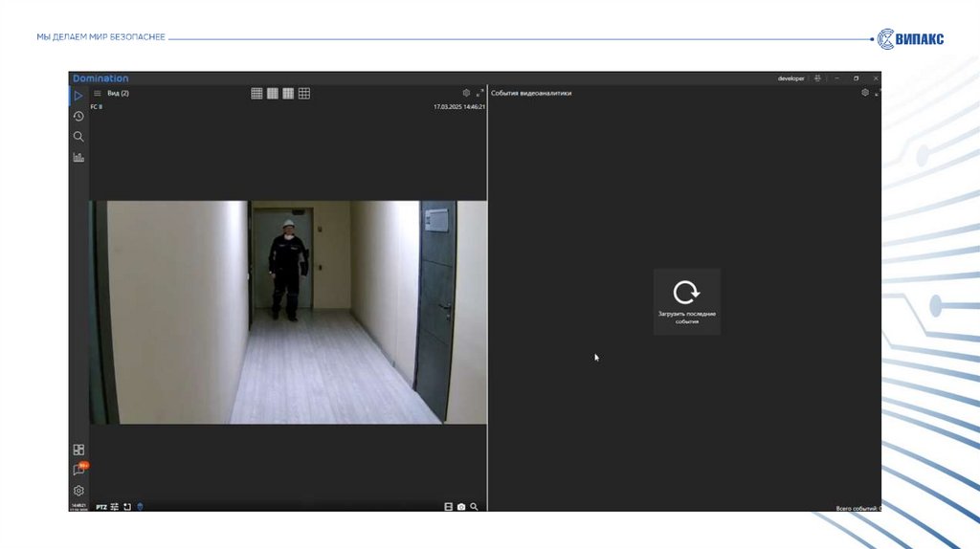This screenshot has height=549, width=980.
Task: Open События видеоаналитики panel settings gear
Action: pos(865,93)
